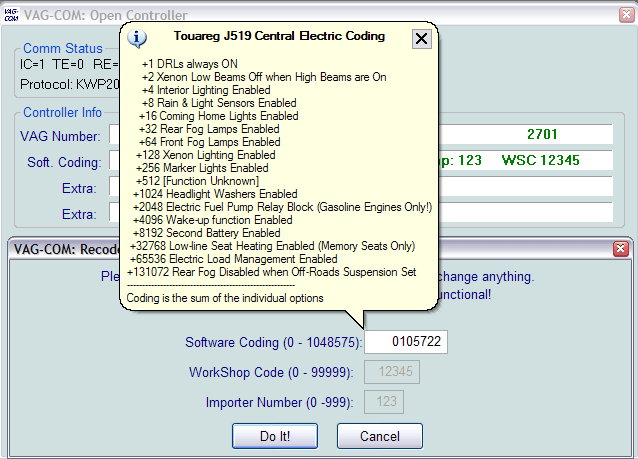Click the VAG Number field showing 2701
This screenshot has height=459, width=638.
[361, 134]
